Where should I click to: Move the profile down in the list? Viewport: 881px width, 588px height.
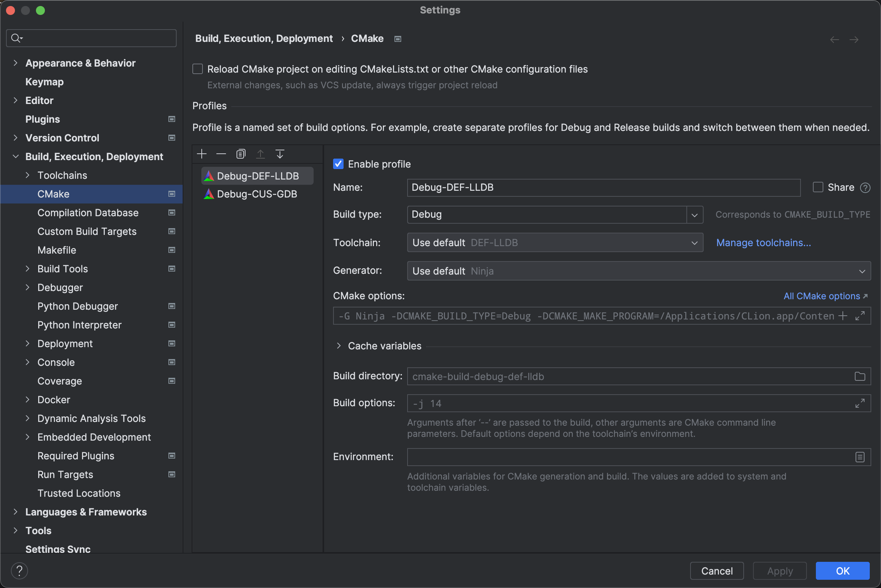pos(280,154)
